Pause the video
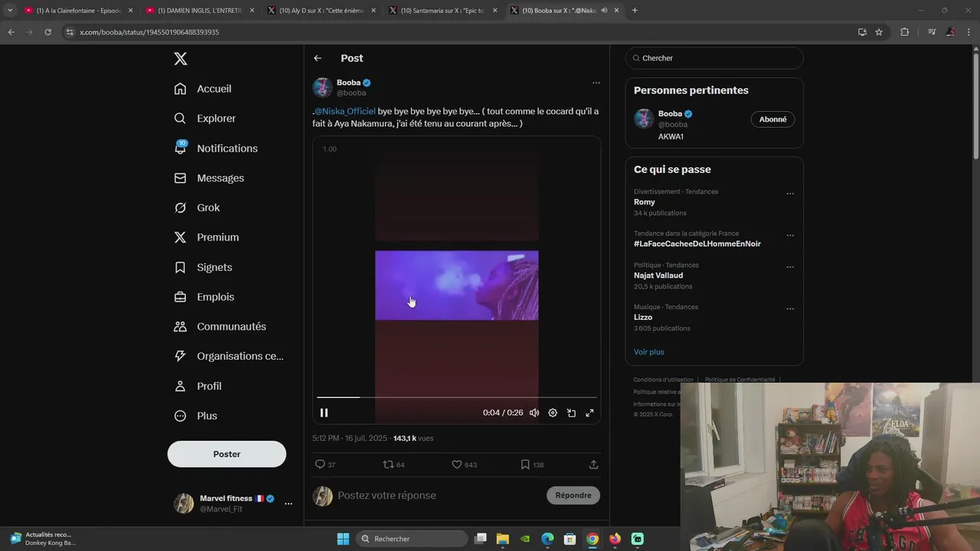The image size is (980, 551). (x=324, y=413)
